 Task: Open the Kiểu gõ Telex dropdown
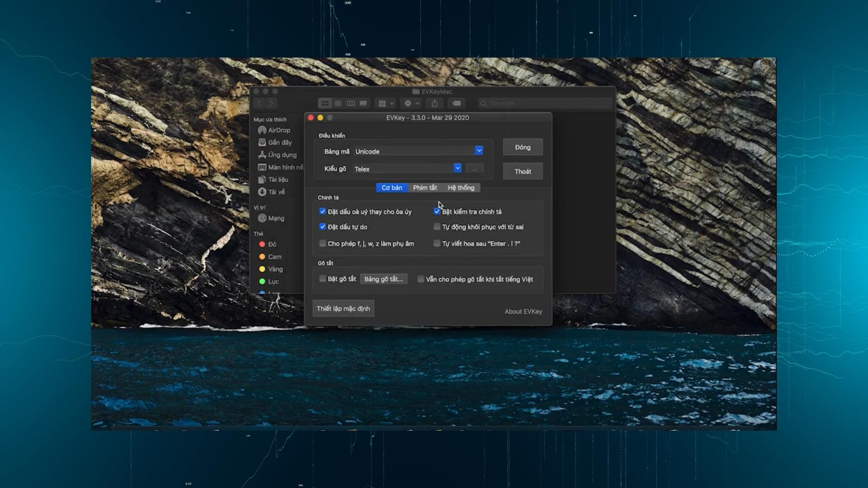(x=457, y=167)
